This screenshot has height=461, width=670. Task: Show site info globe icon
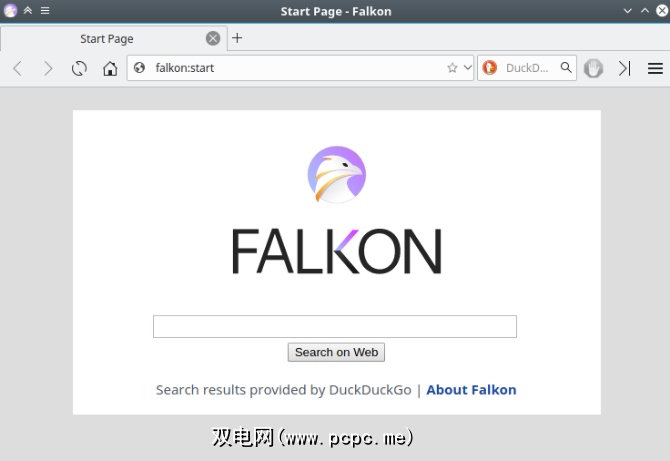coord(139,68)
